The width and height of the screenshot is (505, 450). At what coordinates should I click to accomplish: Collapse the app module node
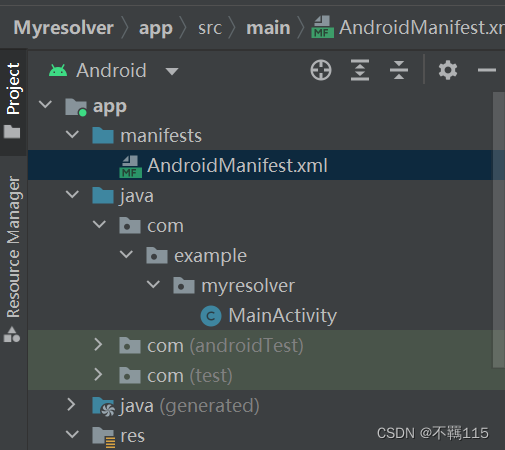pos(45,104)
